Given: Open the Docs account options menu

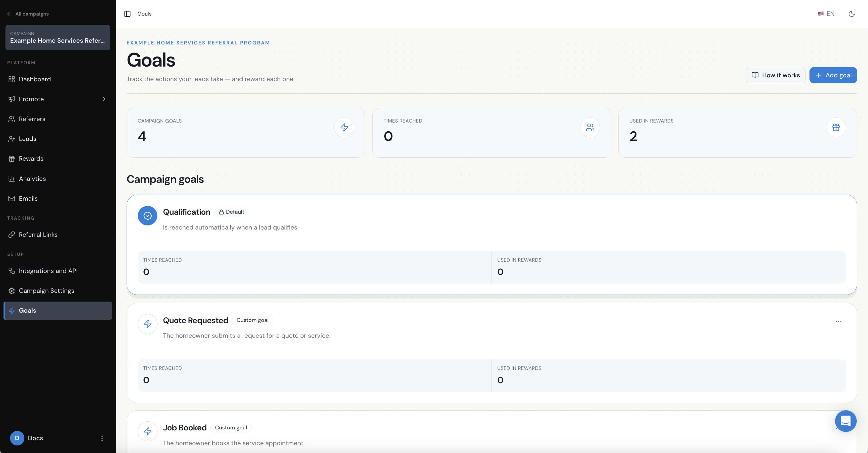Looking at the screenshot, I should (102, 438).
